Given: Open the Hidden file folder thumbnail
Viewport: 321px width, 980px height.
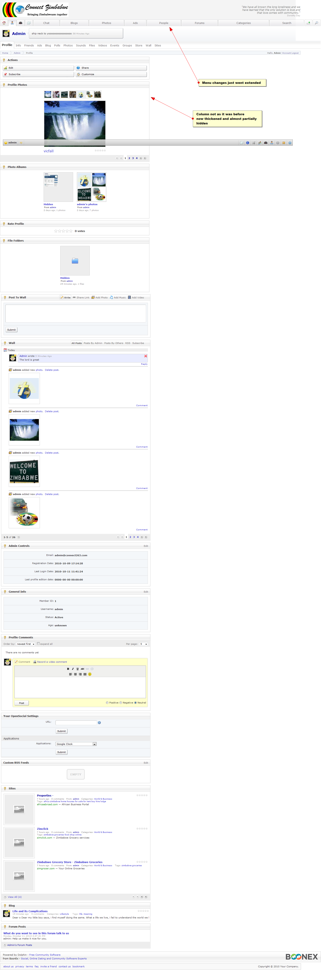Looking at the screenshot, I should [x=75, y=261].
